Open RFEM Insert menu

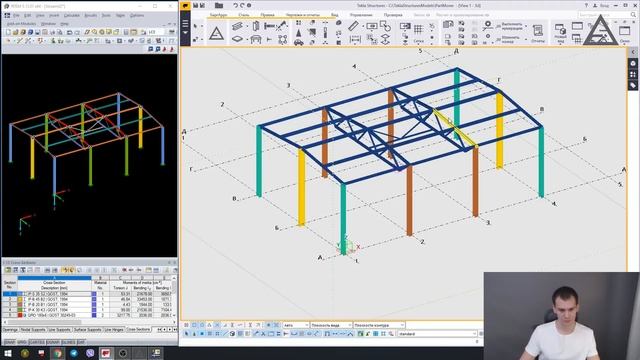click(x=54, y=15)
